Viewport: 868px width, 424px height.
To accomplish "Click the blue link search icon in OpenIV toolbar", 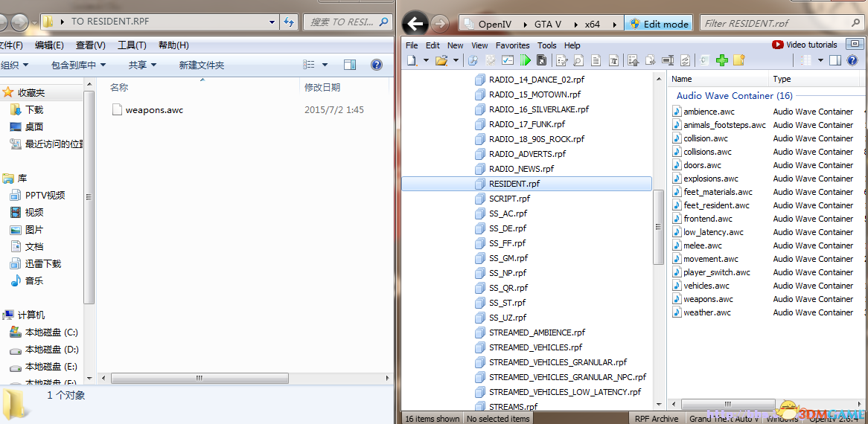I will [x=474, y=60].
